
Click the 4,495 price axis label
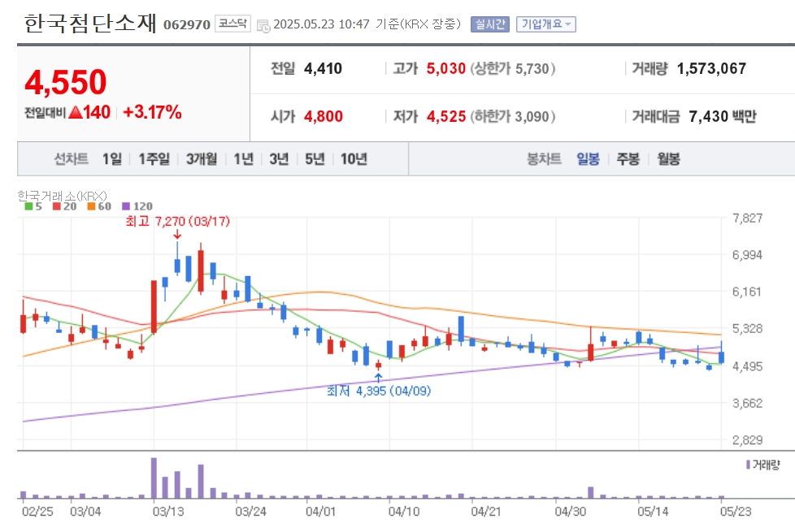(747, 366)
